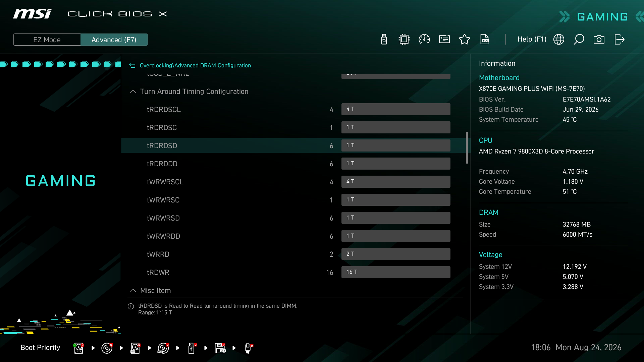This screenshot has width=644, height=362.
Task: Open the tWRWRSD value field
Action: pyautogui.click(x=396, y=218)
